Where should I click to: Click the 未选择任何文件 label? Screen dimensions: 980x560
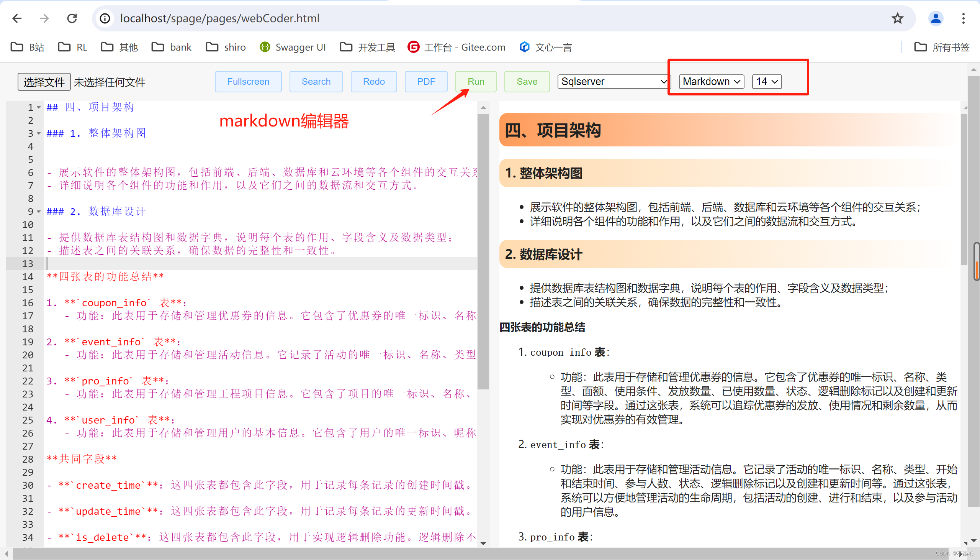pyautogui.click(x=110, y=82)
